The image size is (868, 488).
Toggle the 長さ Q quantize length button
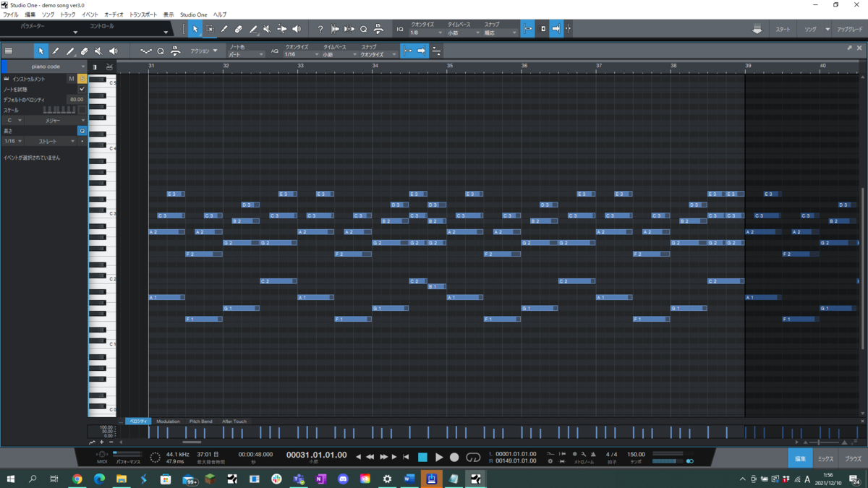[82, 131]
